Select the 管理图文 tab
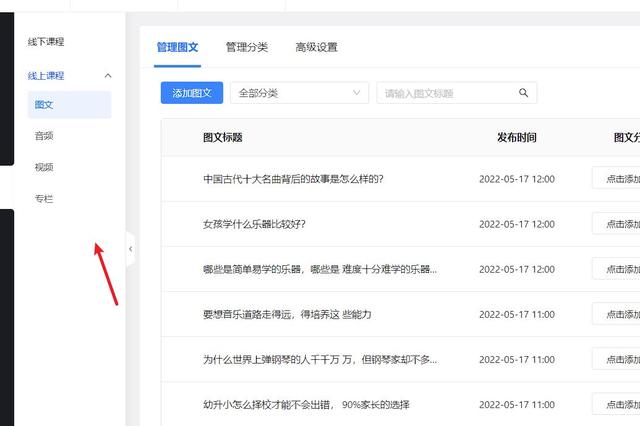640x426 pixels. click(178, 47)
